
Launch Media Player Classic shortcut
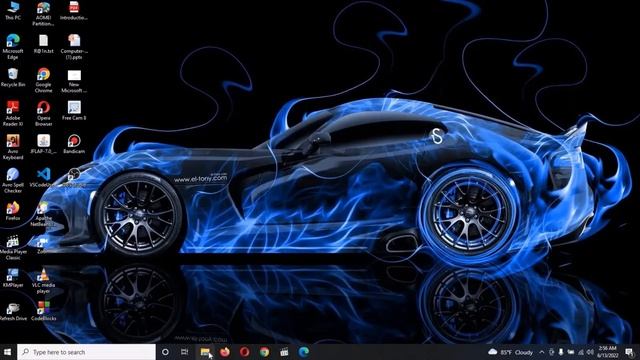13,247
